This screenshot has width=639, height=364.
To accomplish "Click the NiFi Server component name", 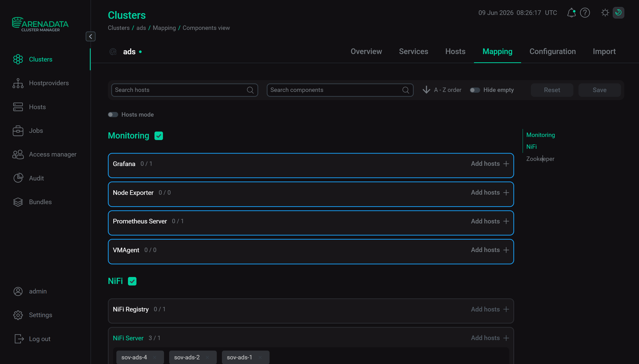I will [128, 338].
